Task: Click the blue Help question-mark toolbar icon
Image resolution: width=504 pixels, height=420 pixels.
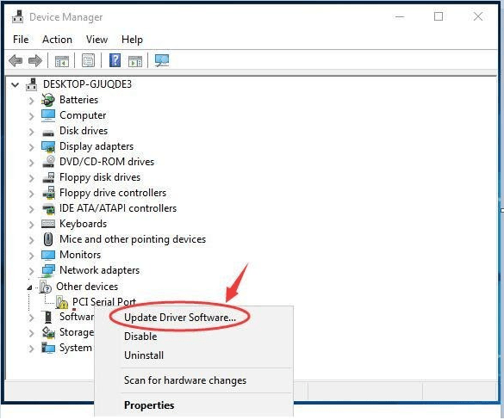Action: pyautogui.click(x=115, y=60)
